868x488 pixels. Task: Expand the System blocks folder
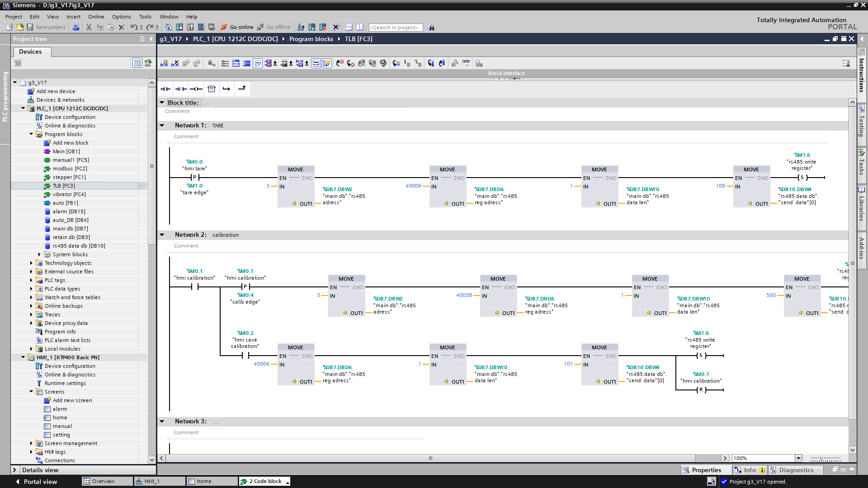39,254
